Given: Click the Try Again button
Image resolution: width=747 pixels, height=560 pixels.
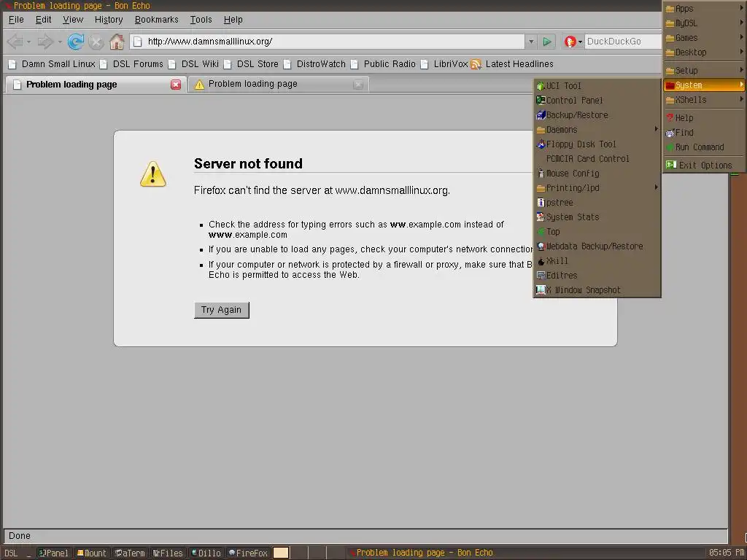Looking at the screenshot, I should 222,310.
